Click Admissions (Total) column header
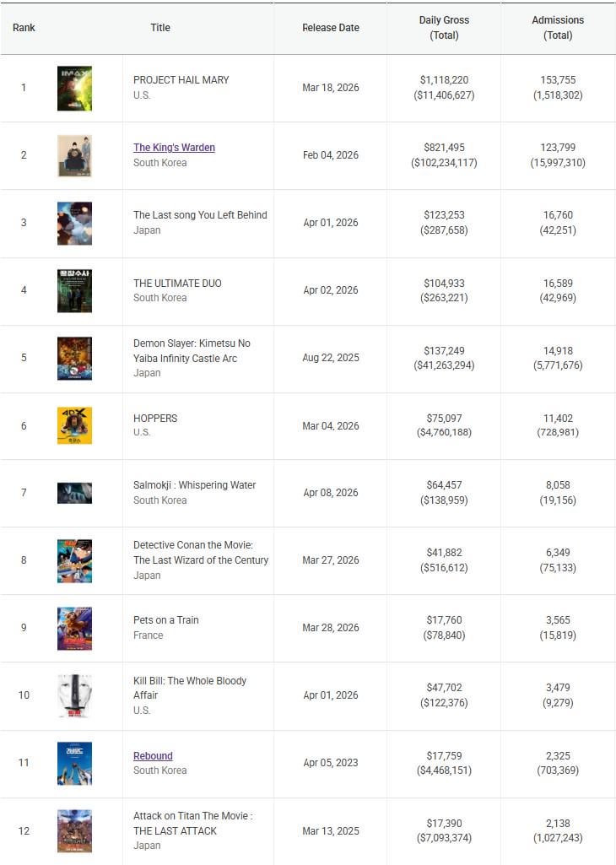The width and height of the screenshot is (616, 865). tap(558, 28)
